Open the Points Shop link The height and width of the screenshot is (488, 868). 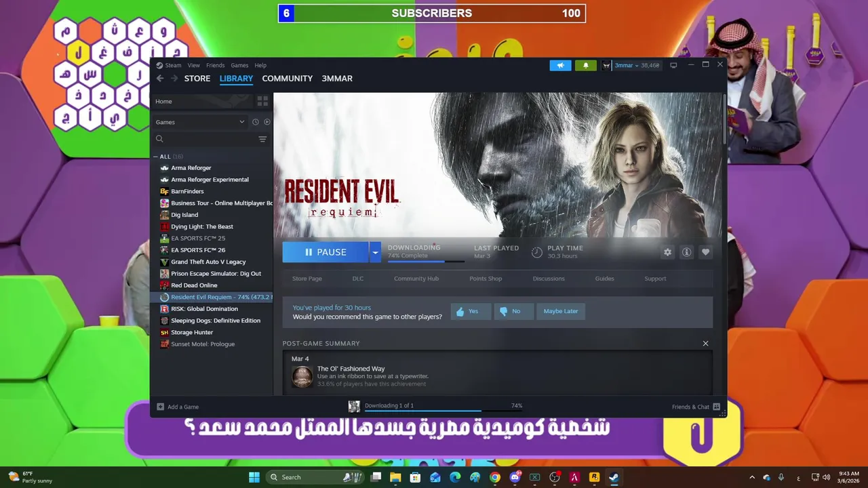[x=486, y=279]
